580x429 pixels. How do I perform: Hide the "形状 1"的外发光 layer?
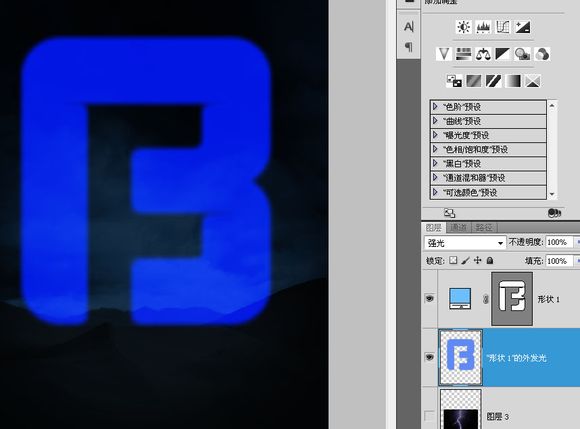click(429, 357)
